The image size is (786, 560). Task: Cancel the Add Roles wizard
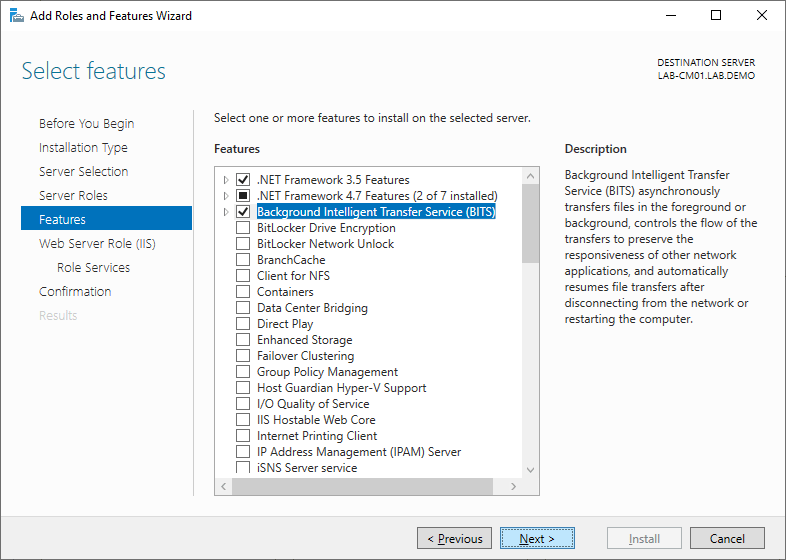[x=727, y=538]
